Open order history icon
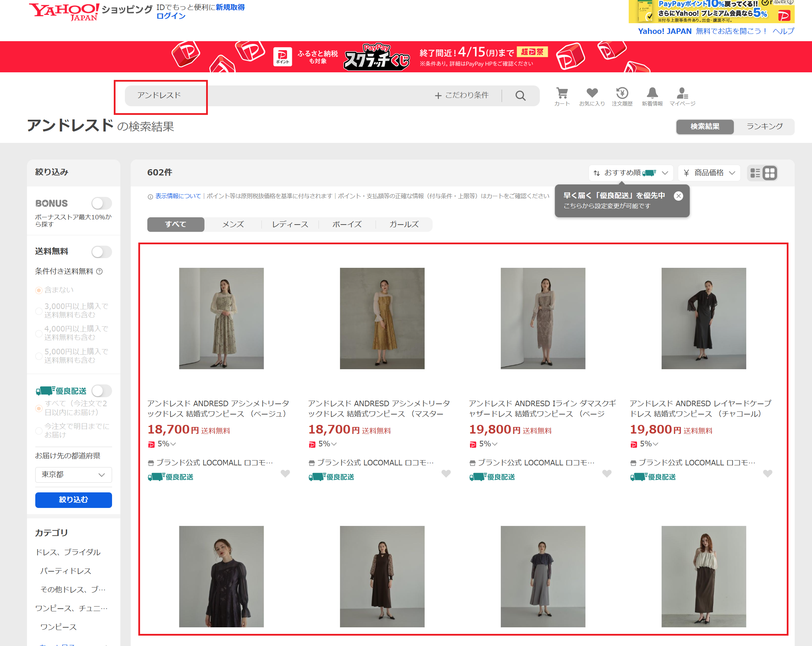The width and height of the screenshot is (812, 646). click(x=622, y=93)
